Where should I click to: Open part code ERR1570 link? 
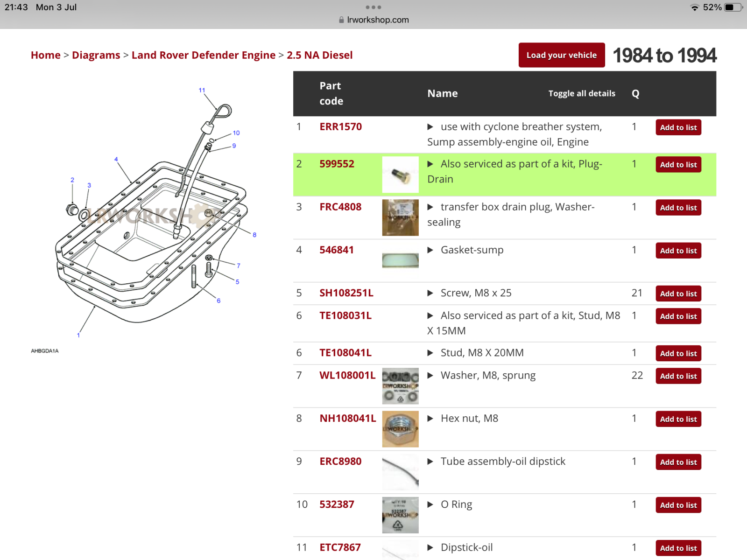point(341,126)
